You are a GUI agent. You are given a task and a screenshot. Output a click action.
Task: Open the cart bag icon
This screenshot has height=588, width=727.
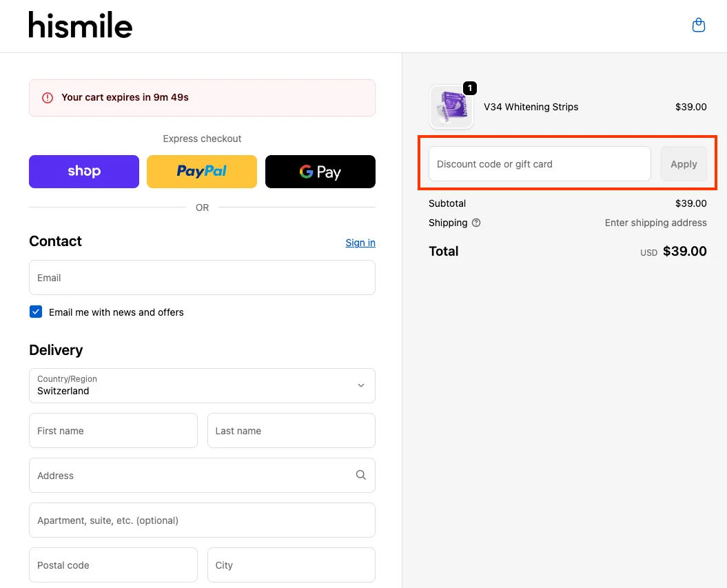[698, 24]
